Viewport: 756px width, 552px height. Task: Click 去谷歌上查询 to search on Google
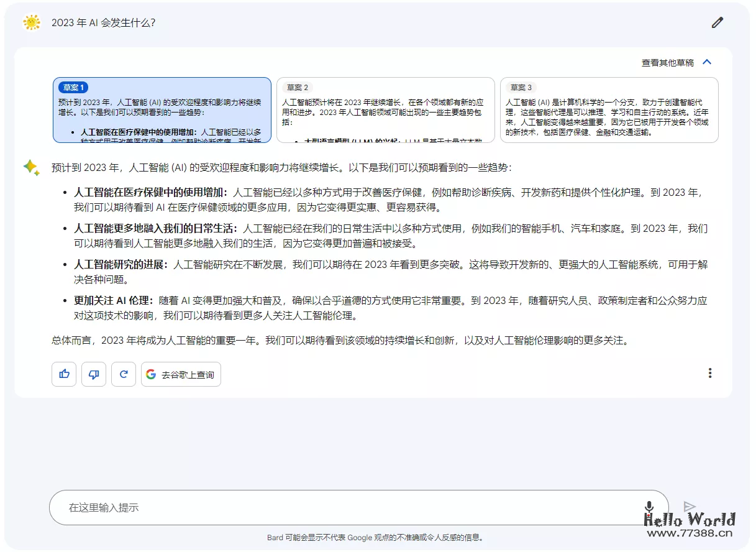[x=181, y=374]
